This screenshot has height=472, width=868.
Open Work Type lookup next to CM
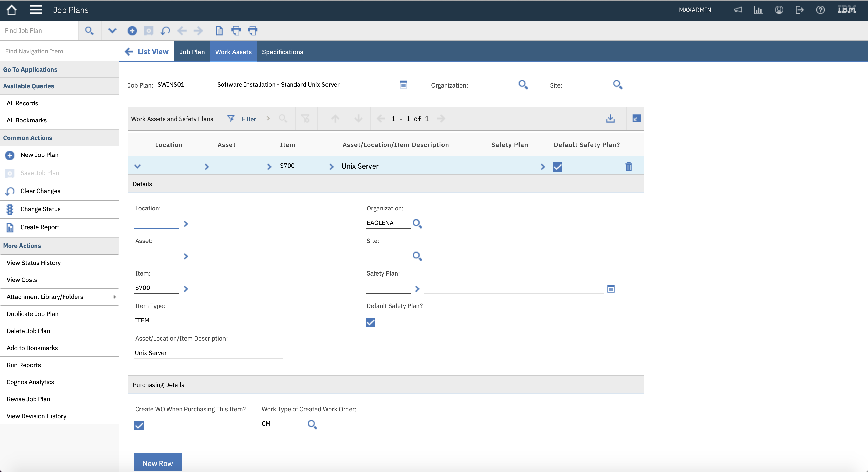tap(312, 424)
